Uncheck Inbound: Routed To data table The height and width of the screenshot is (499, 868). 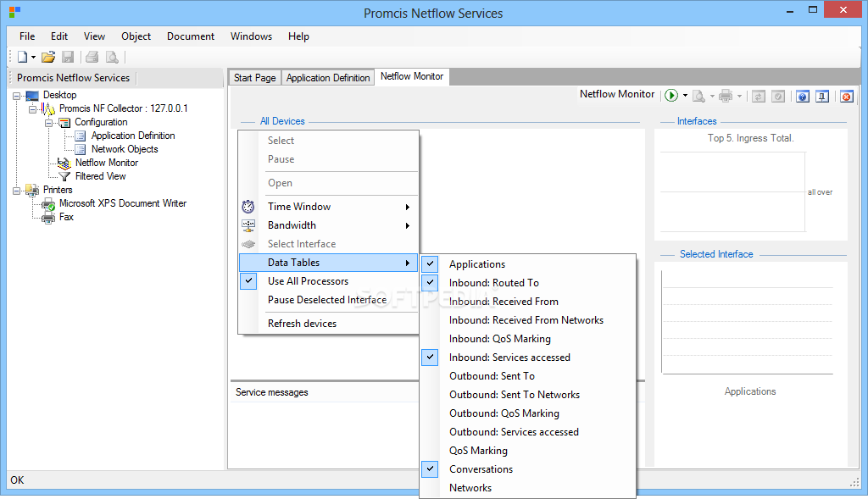click(430, 283)
